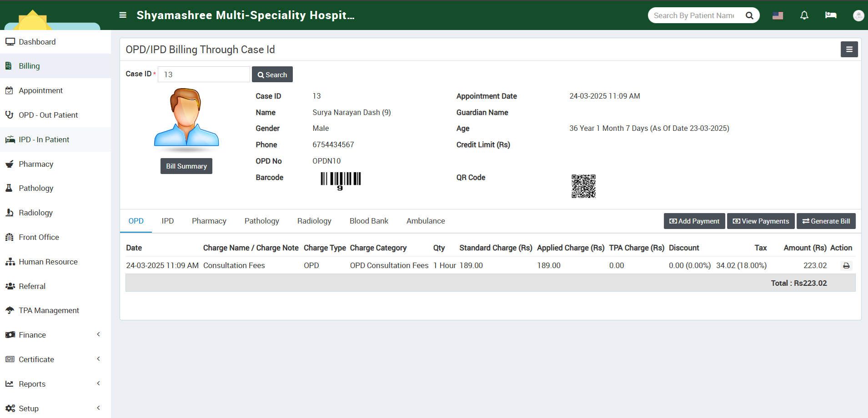The height and width of the screenshot is (418, 868).
Task: Open the panel menu icon at top right
Action: pyautogui.click(x=849, y=50)
